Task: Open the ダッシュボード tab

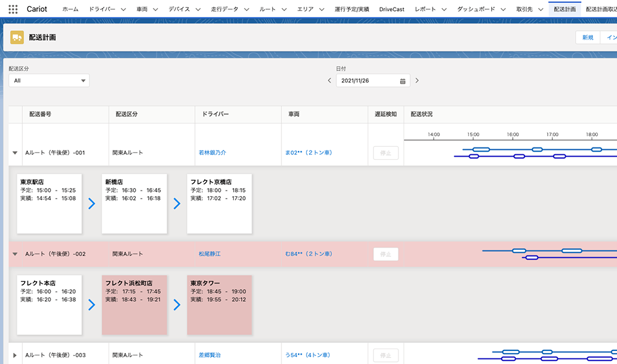Action: 476,9
